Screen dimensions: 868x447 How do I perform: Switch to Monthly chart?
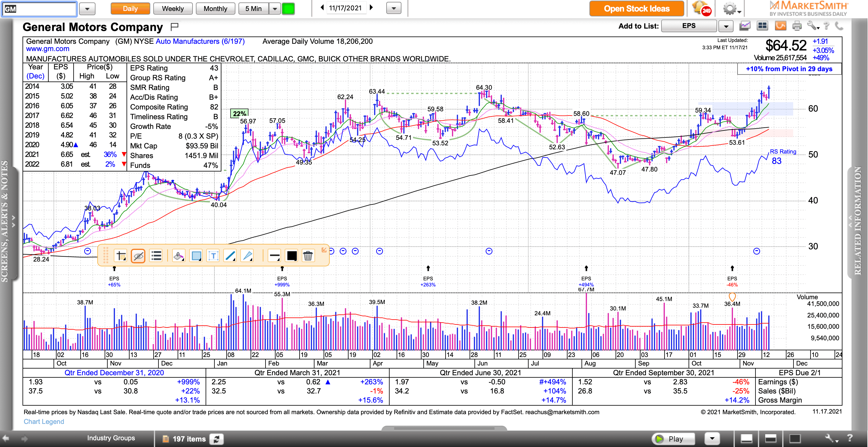[215, 9]
